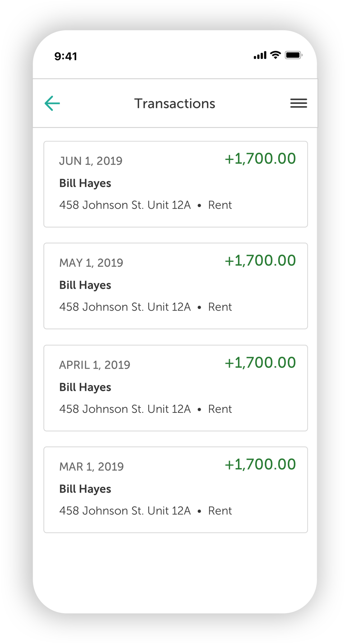
Task: Tap the 9:41 clock display
Action: tap(66, 56)
